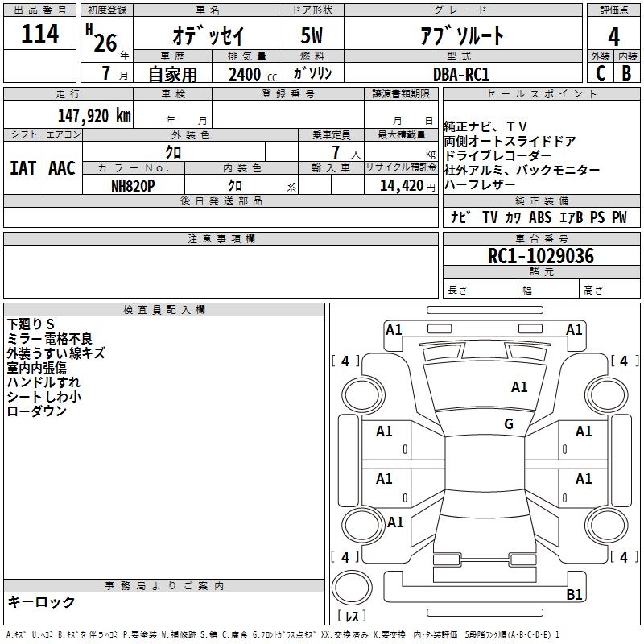Click interior rating B
Screen dimensions: 644x644
click(626, 73)
